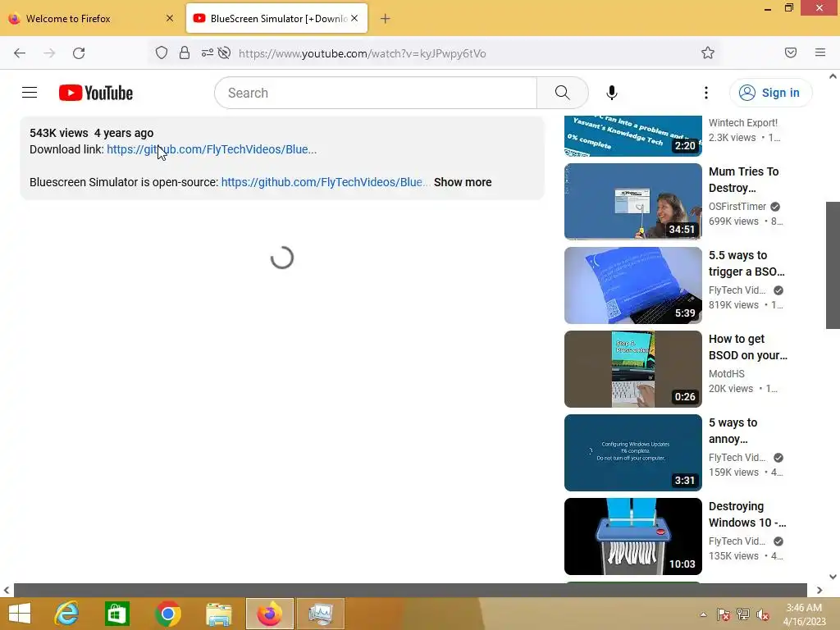Open Mum Tries To Destroy video thumbnail
Image resolution: width=840 pixels, height=630 pixels.
632,202
